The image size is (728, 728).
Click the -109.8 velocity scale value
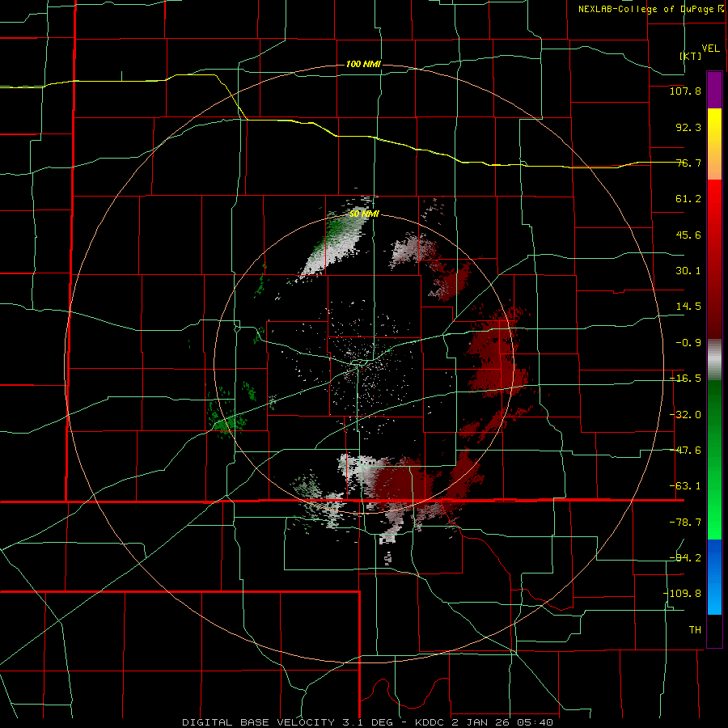pos(682,594)
